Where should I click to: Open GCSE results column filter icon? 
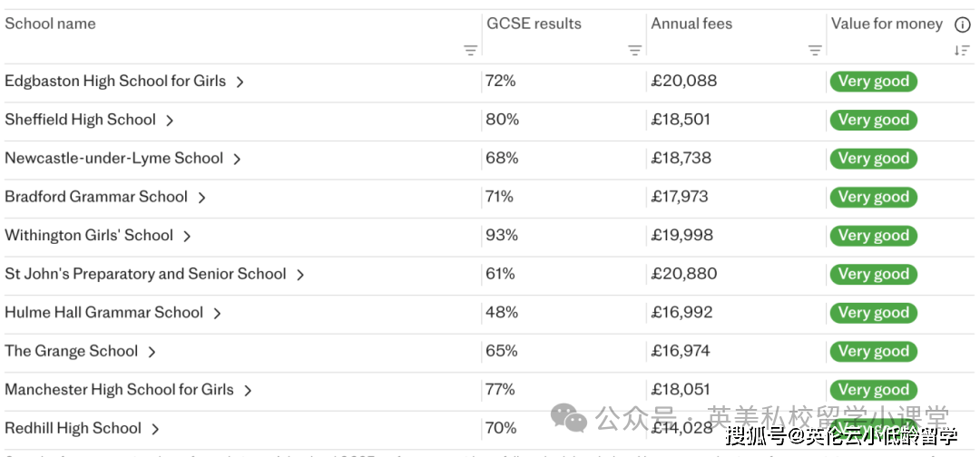(x=634, y=51)
